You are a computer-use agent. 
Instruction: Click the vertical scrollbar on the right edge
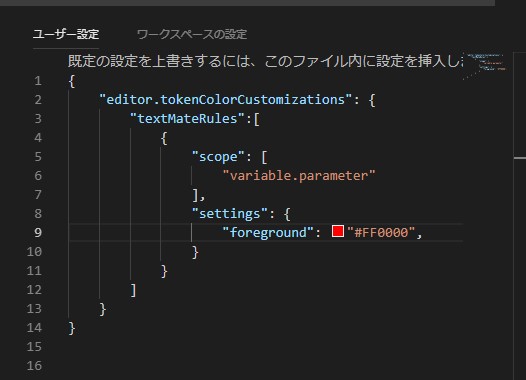click(x=520, y=215)
